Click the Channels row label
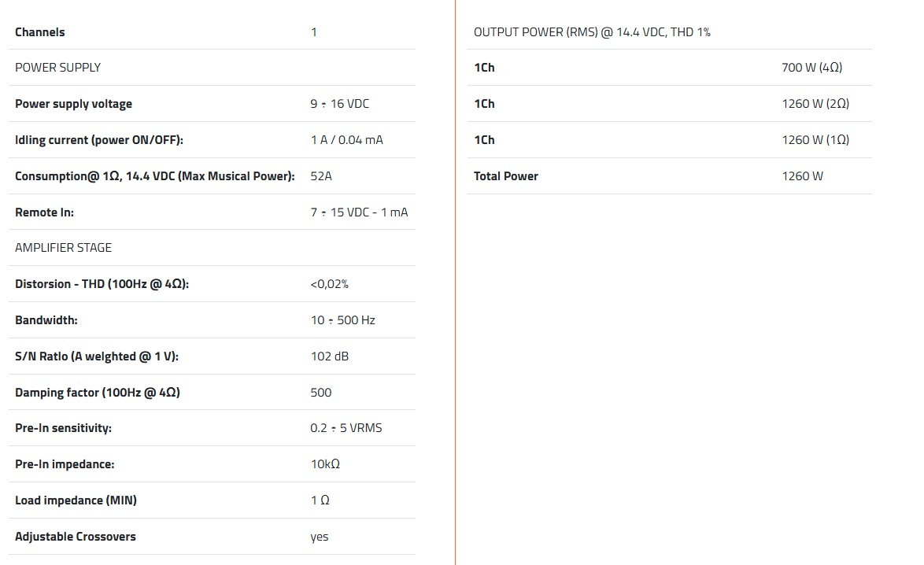 click(40, 32)
